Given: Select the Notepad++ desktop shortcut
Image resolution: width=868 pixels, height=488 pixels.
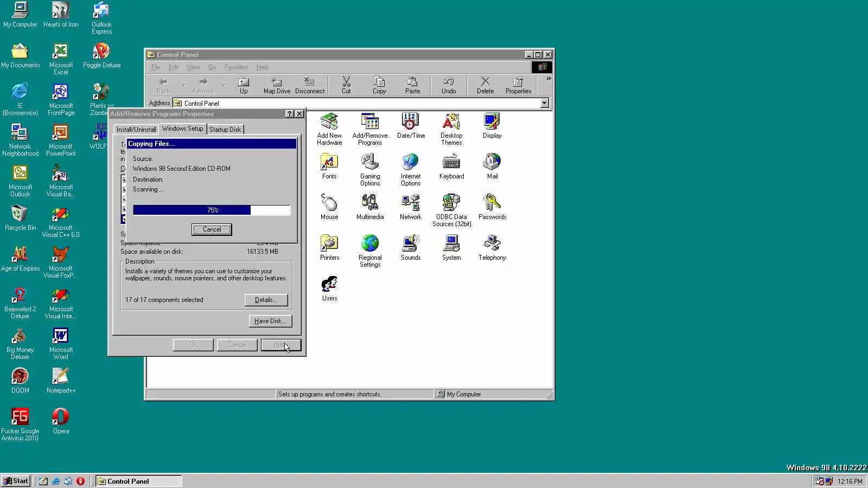Looking at the screenshot, I should pyautogui.click(x=61, y=381).
